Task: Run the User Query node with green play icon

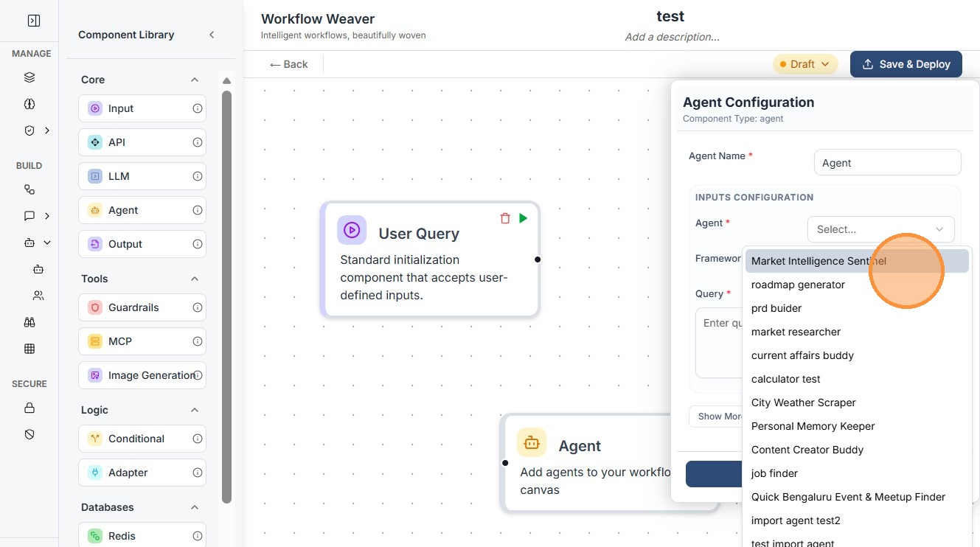Action: (x=524, y=218)
